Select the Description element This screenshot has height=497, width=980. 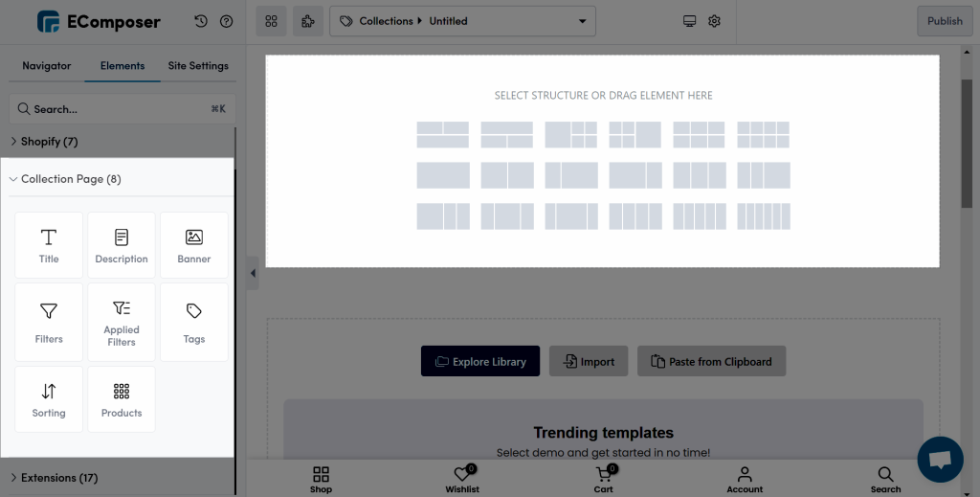(x=122, y=245)
